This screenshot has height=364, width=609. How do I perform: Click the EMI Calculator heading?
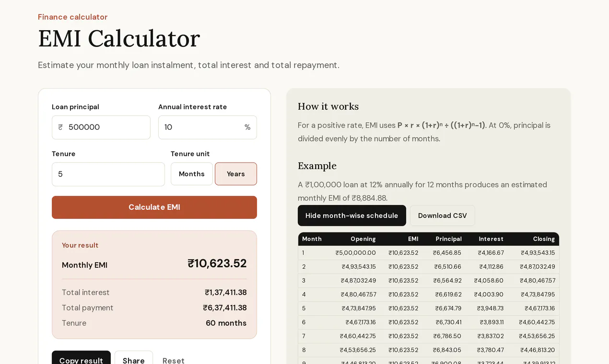pos(119,39)
